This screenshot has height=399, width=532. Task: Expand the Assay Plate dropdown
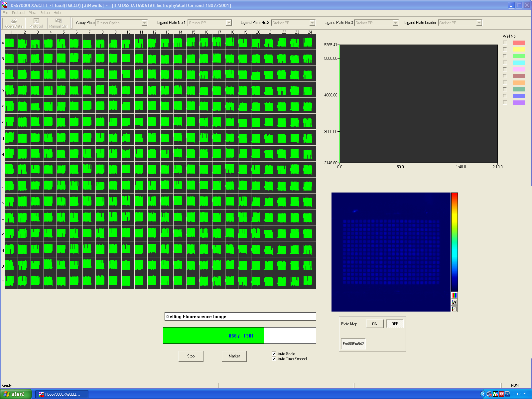[144, 23]
